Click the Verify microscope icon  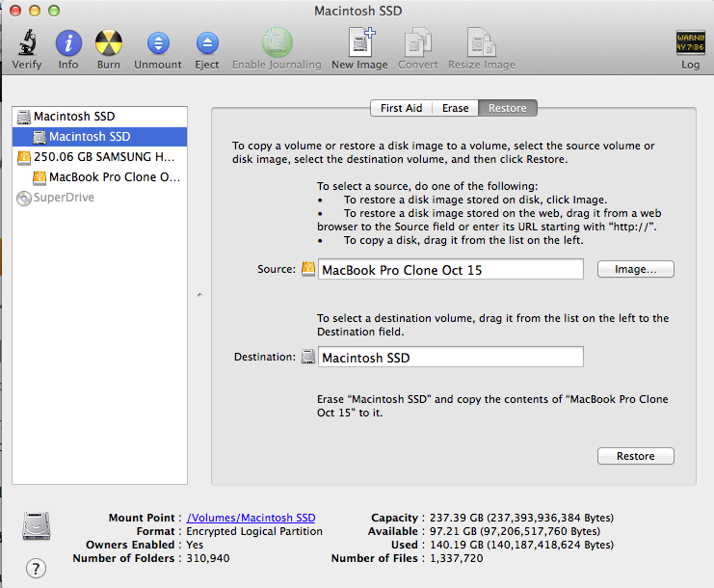pos(27,41)
